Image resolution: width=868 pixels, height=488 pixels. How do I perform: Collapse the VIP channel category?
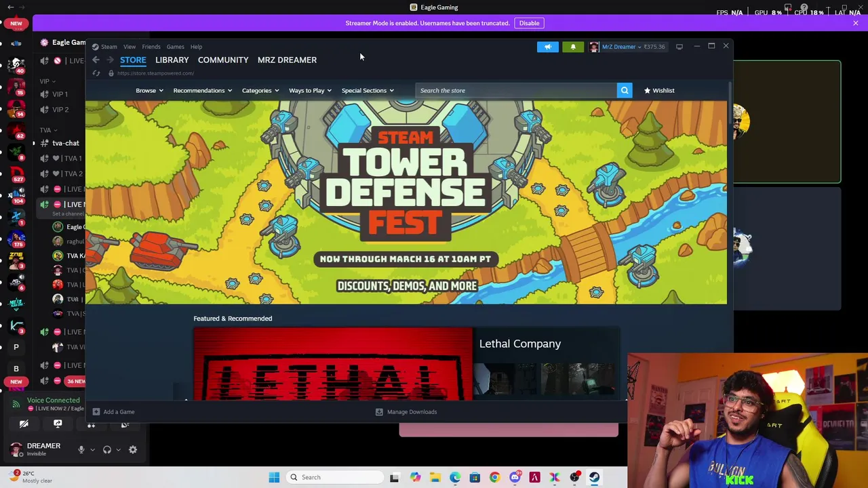pos(47,81)
